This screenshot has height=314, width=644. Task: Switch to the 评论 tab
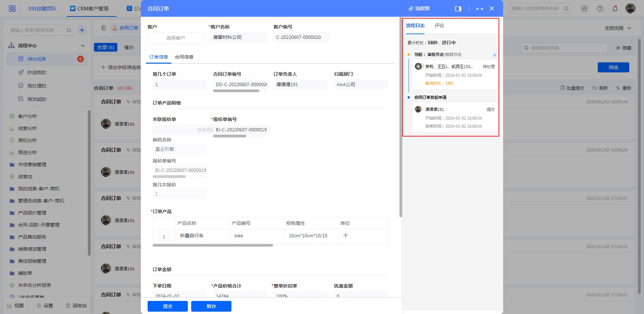click(x=439, y=25)
